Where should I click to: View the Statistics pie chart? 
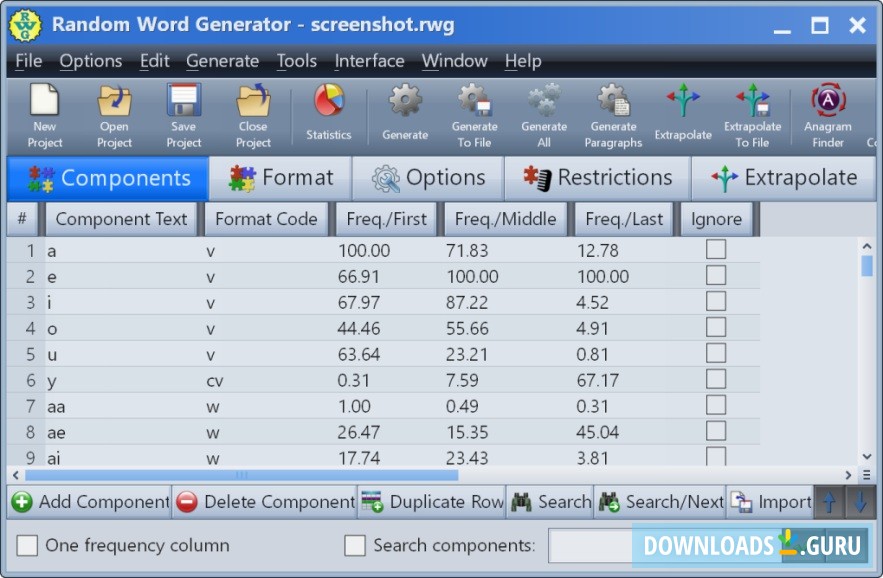click(328, 110)
